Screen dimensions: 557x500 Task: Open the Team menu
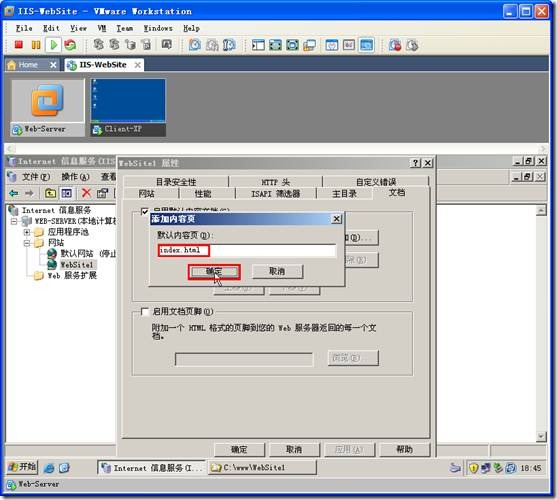click(x=125, y=28)
